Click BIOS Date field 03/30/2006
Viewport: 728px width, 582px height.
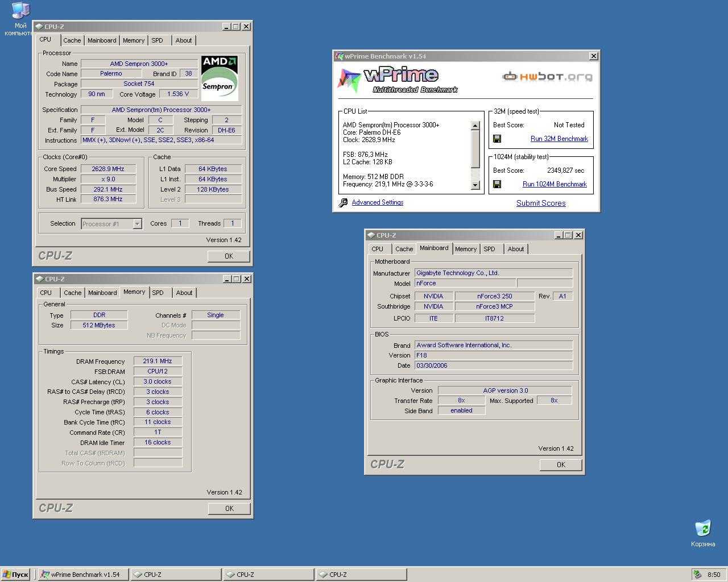tap(494, 365)
